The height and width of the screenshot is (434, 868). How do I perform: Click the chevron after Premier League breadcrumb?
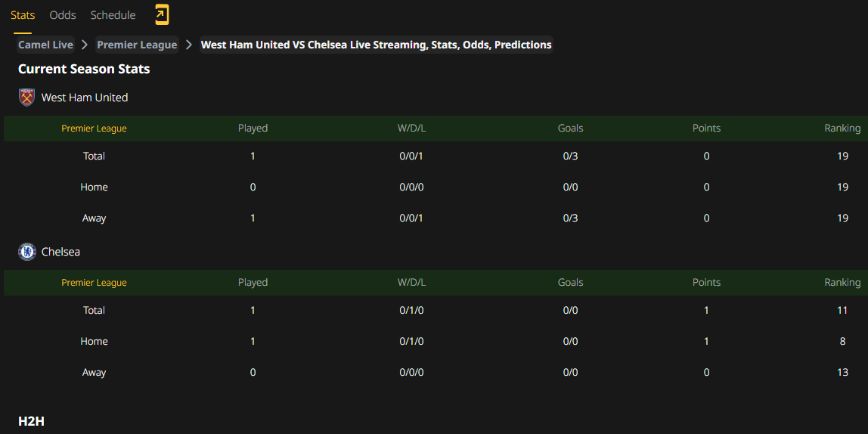tap(189, 45)
